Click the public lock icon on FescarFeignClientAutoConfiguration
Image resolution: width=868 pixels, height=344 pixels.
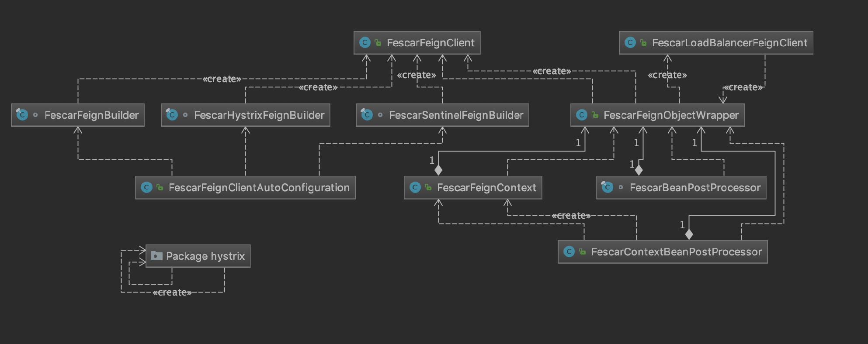pos(160,187)
